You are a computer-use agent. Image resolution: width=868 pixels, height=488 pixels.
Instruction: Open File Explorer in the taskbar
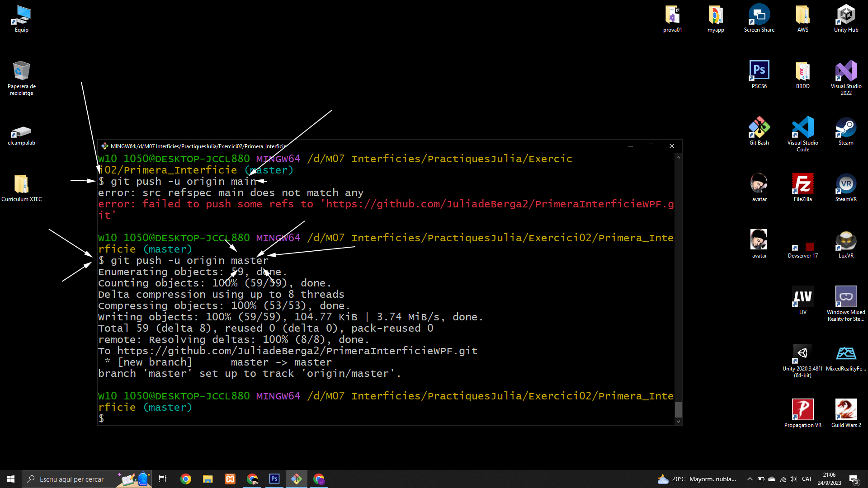pos(208,479)
